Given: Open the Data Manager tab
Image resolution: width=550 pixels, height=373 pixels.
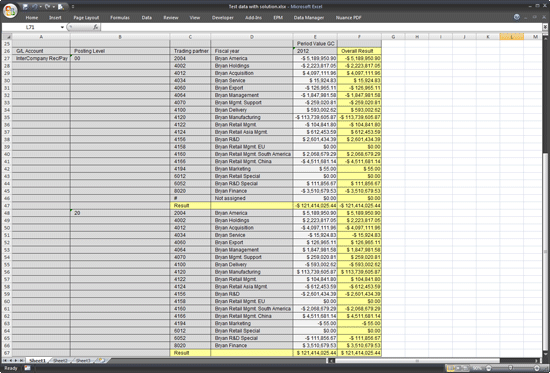Looking at the screenshot, I should [x=309, y=18].
